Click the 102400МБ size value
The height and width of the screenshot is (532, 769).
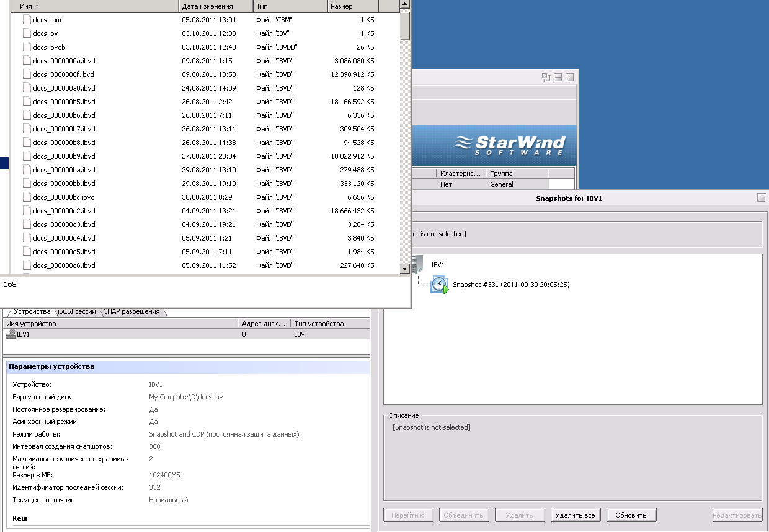165,475
